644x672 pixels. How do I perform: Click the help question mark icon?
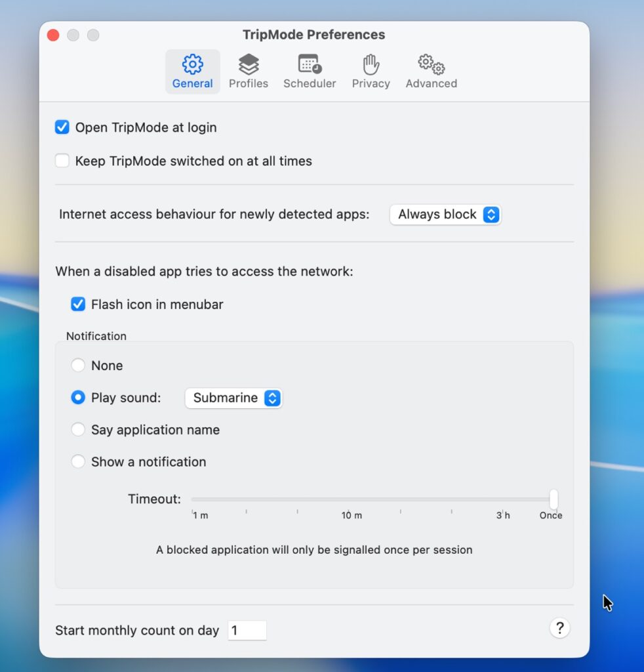(x=559, y=628)
